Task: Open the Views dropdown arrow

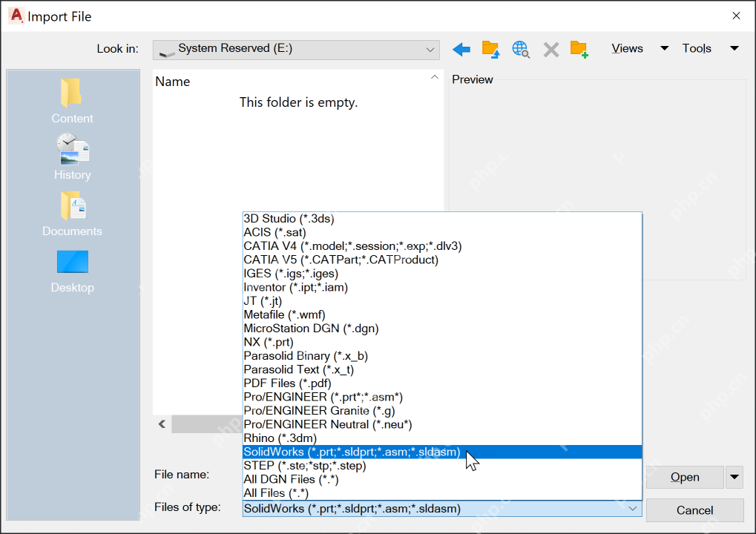Action: [665, 48]
